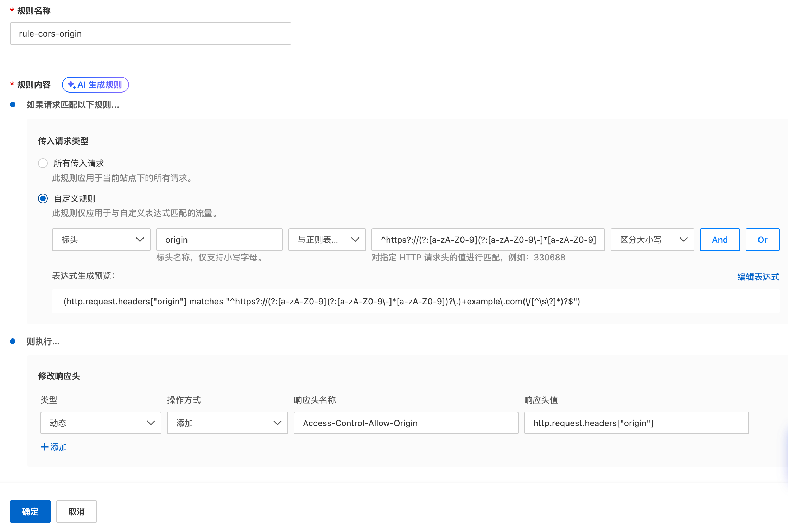Open the 区分大小写 case sensitivity dropdown
The height and width of the screenshot is (532, 788).
coord(652,240)
